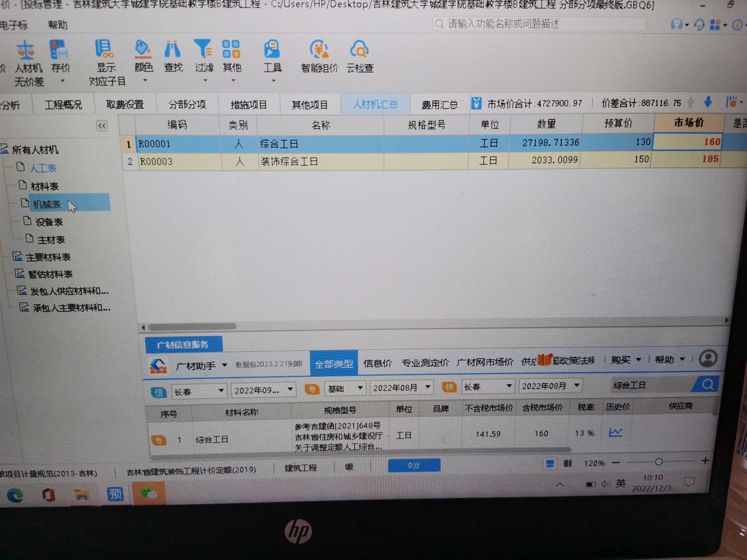Viewport: 747px width, 560px height.
Task: Select the 专业测定价 tab
Action: [425, 363]
